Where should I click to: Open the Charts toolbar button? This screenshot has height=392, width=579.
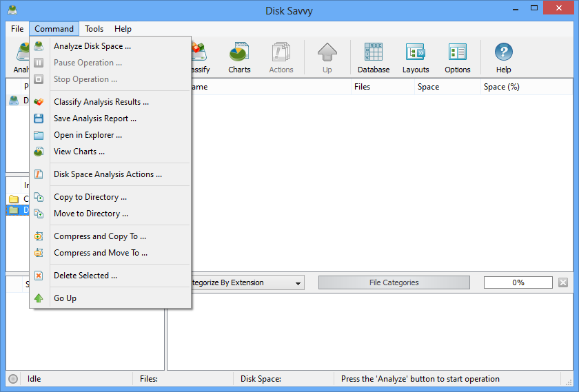[x=239, y=58]
